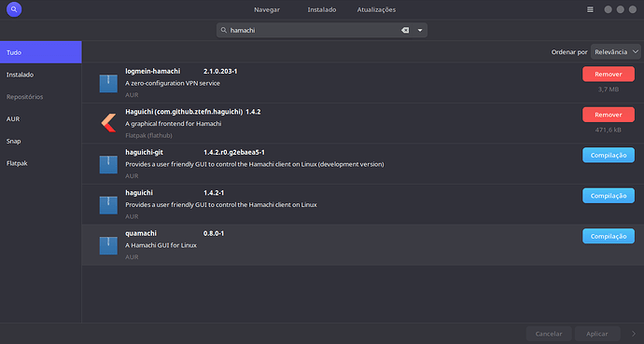
Task: Switch to the Instalado top tab
Action: 322,9
